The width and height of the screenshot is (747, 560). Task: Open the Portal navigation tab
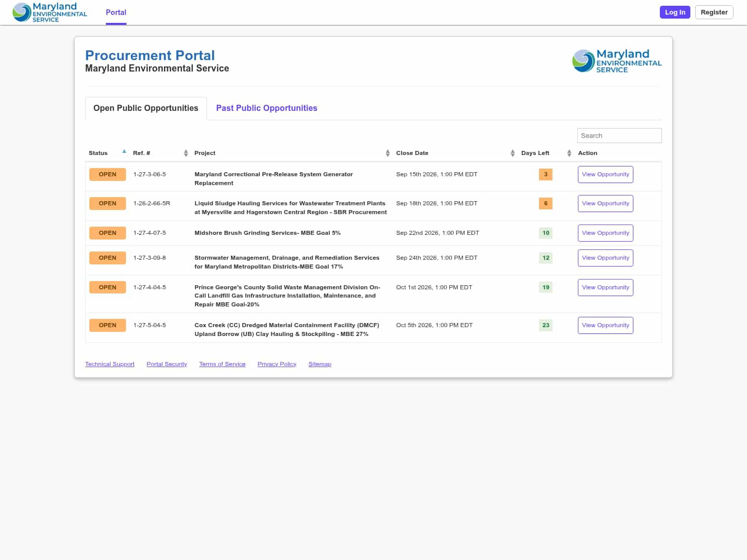[116, 12]
